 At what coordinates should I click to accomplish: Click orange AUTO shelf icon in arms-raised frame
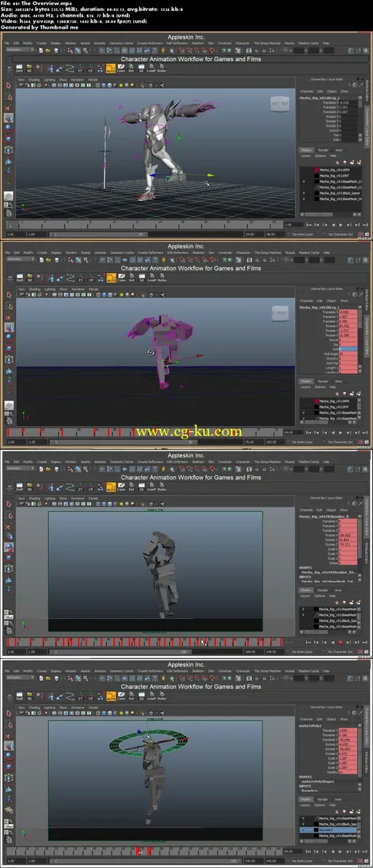point(111,486)
